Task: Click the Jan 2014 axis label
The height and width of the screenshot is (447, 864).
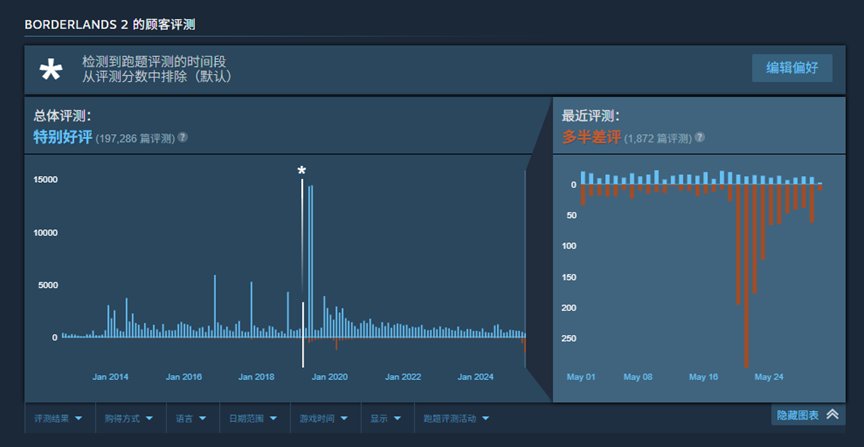Action: (110, 378)
